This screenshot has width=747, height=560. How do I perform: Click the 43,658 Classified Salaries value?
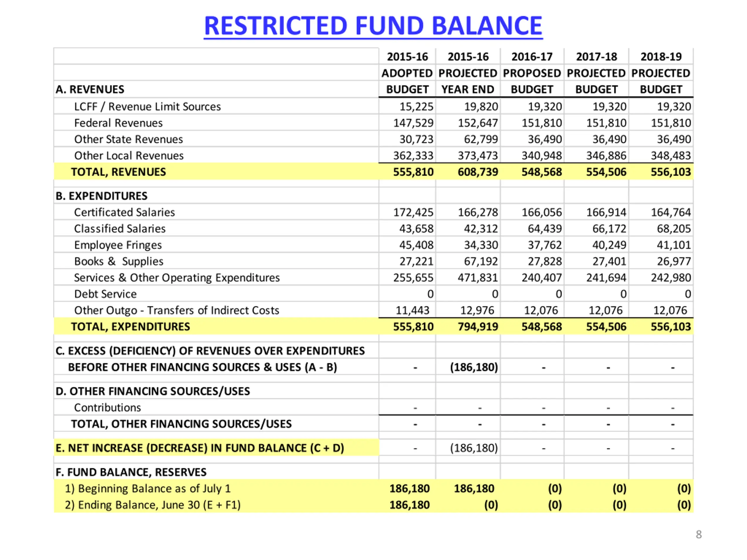tap(416, 229)
